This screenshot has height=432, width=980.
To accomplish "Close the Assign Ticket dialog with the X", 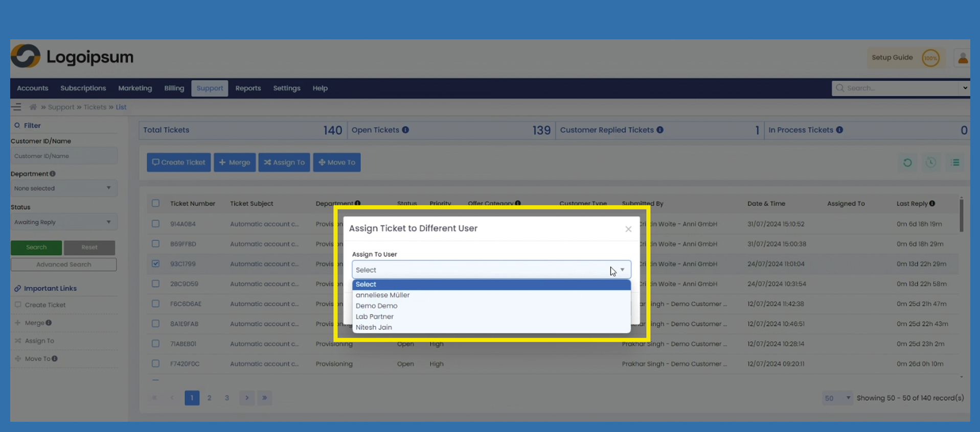I will tap(628, 229).
